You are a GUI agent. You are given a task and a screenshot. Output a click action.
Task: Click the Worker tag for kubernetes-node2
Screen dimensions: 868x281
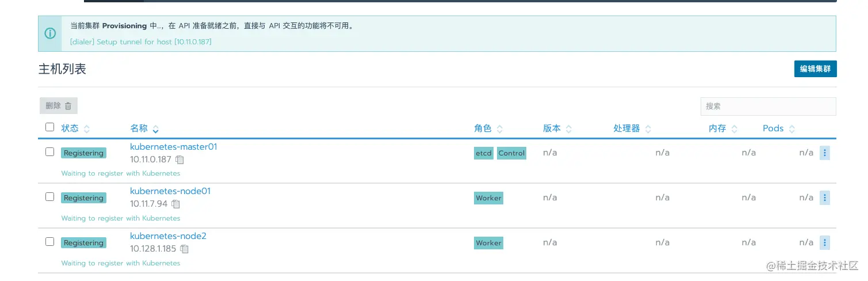click(x=488, y=243)
